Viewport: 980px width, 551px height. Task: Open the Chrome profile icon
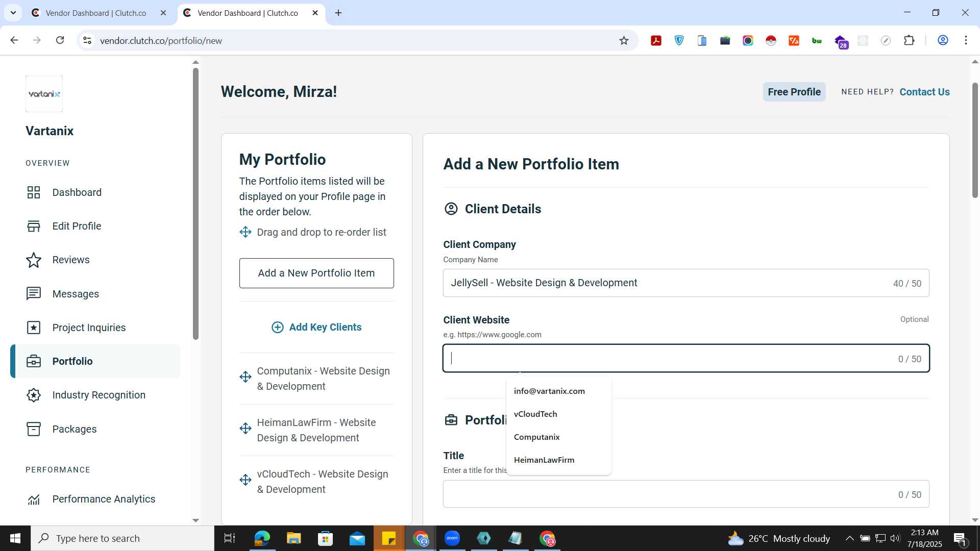pyautogui.click(x=943, y=40)
